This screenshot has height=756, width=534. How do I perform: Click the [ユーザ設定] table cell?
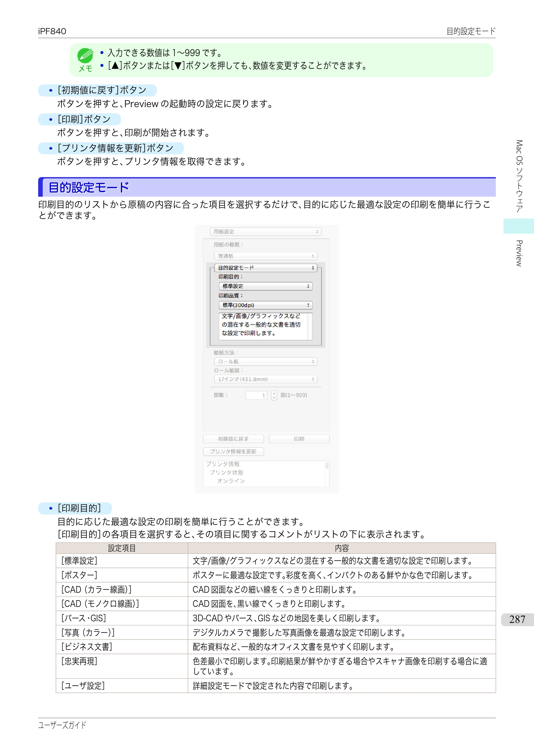[122, 686]
